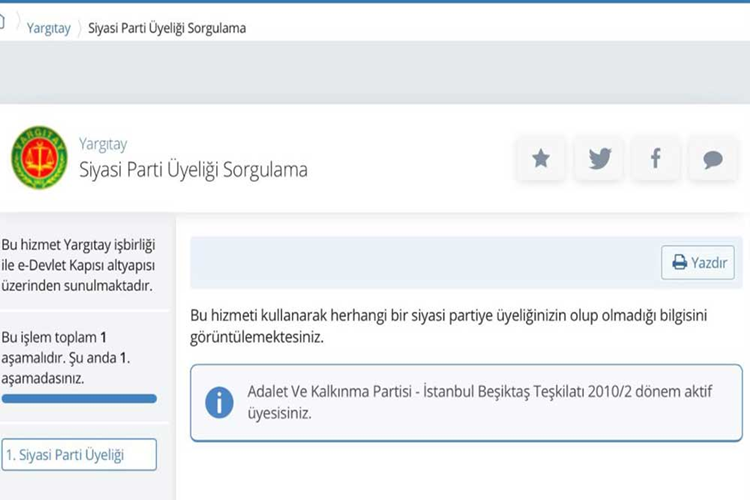The height and width of the screenshot is (500, 750).
Task: Click the page heading 'Siyasi Parti Üyeliği Sorgulama'
Action: (x=193, y=169)
